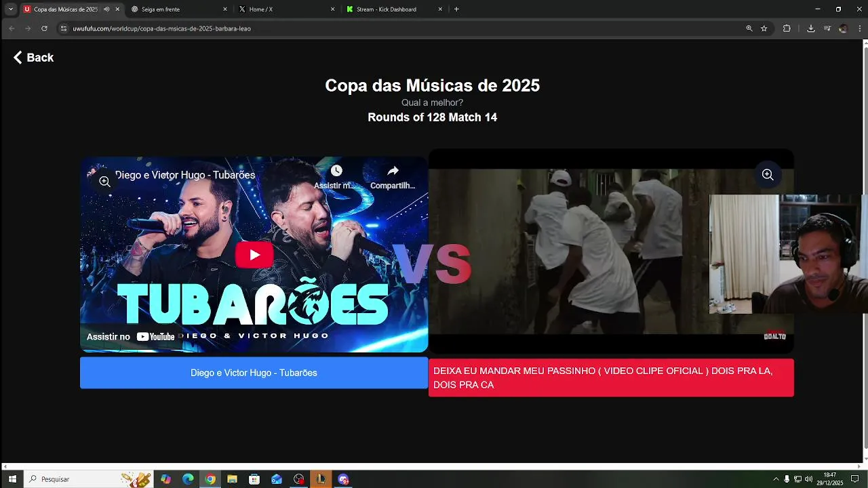Open media controls in Chrome toolbar

coord(827,28)
